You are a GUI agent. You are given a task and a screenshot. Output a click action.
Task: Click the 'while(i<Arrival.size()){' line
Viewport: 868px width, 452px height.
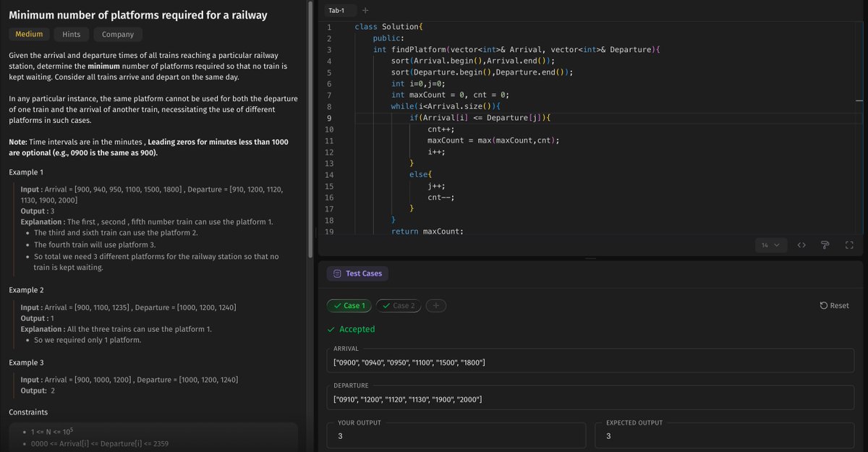pyautogui.click(x=446, y=106)
